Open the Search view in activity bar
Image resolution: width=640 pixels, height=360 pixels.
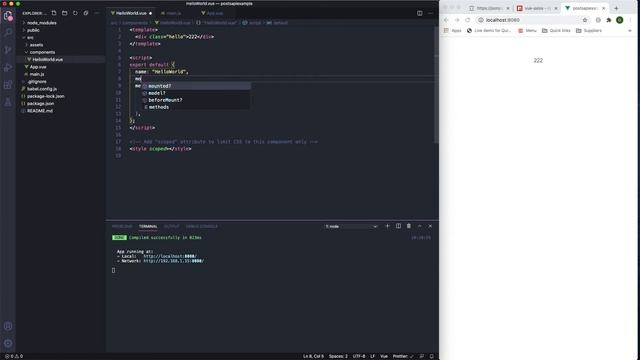(8, 32)
